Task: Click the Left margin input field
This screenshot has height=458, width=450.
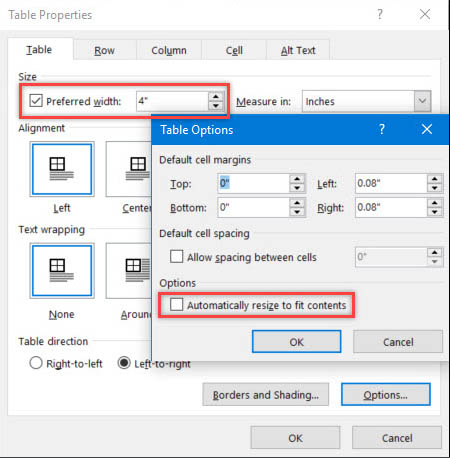Action: point(391,183)
